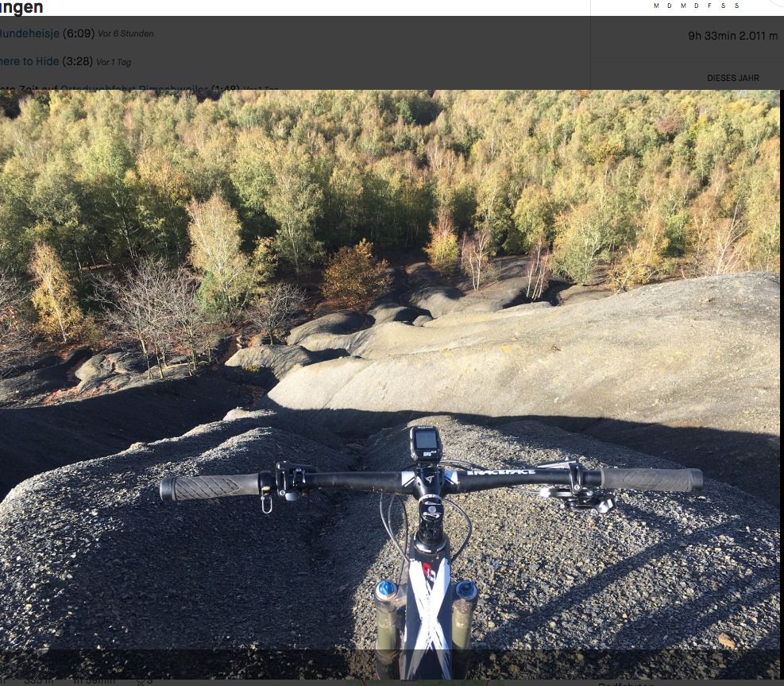Click the "(3:28)" segment time

[x=78, y=61]
